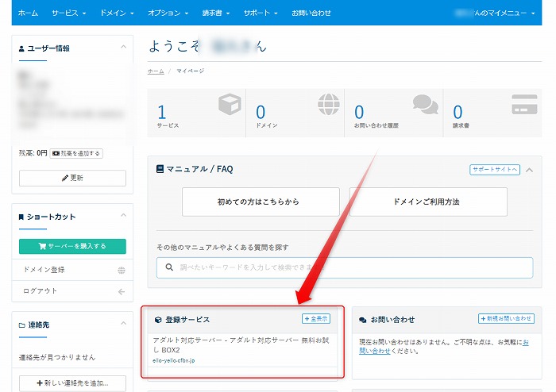Click 全表示 in the 登録サービス panel
This screenshot has width=556, height=392.
(x=316, y=318)
